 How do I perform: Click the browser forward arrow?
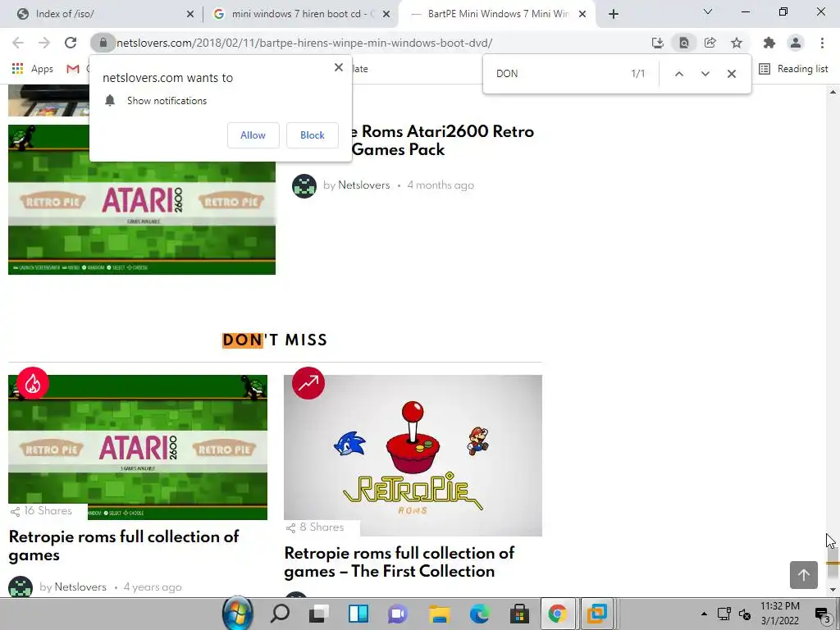point(44,43)
